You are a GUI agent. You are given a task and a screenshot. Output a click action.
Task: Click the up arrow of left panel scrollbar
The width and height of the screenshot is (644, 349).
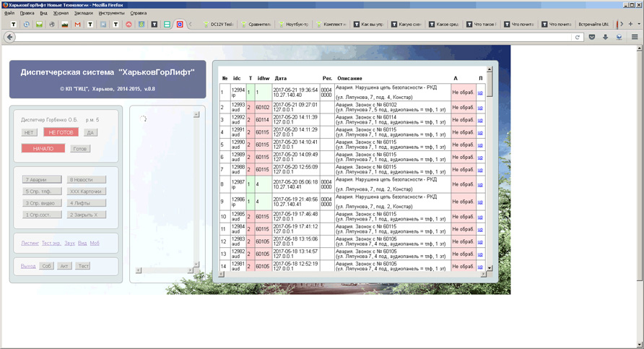point(196,114)
